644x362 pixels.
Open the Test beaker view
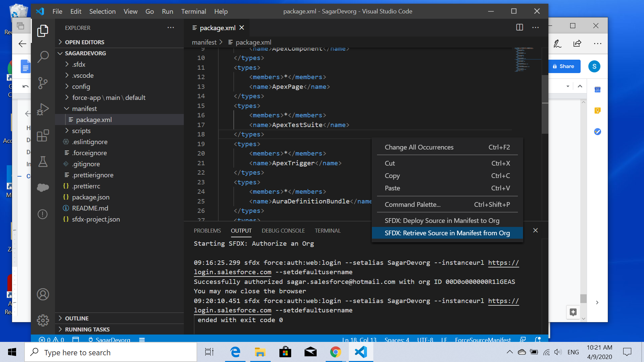point(43,162)
